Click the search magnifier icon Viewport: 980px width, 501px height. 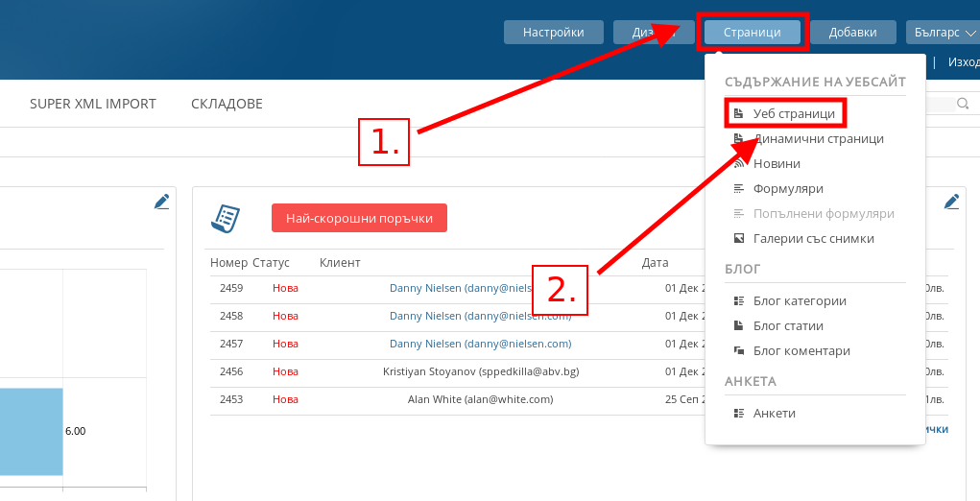point(961,104)
